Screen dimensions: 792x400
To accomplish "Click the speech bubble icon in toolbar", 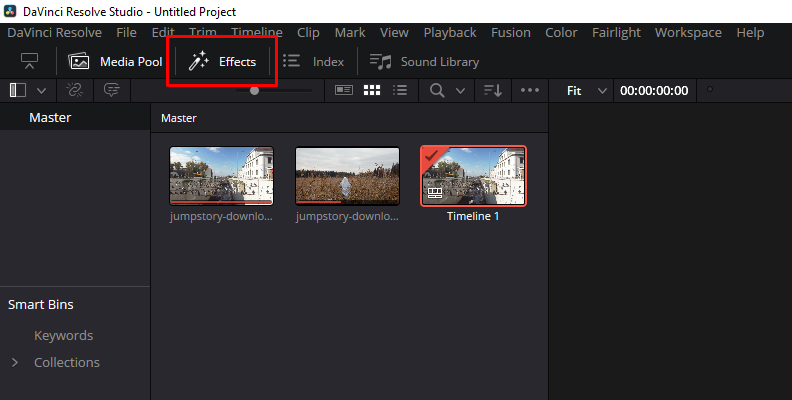I will (x=112, y=90).
